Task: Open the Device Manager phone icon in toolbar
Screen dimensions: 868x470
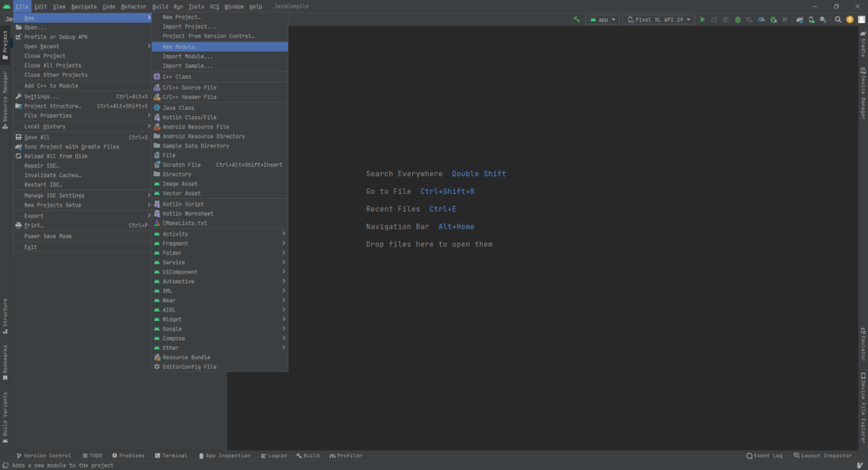Action: pos(811,19)
